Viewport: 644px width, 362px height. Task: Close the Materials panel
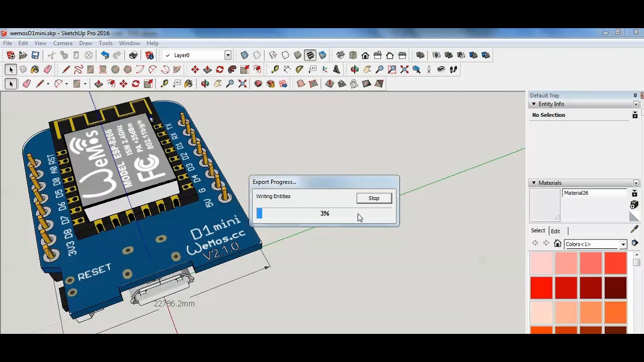click(636, 183)
